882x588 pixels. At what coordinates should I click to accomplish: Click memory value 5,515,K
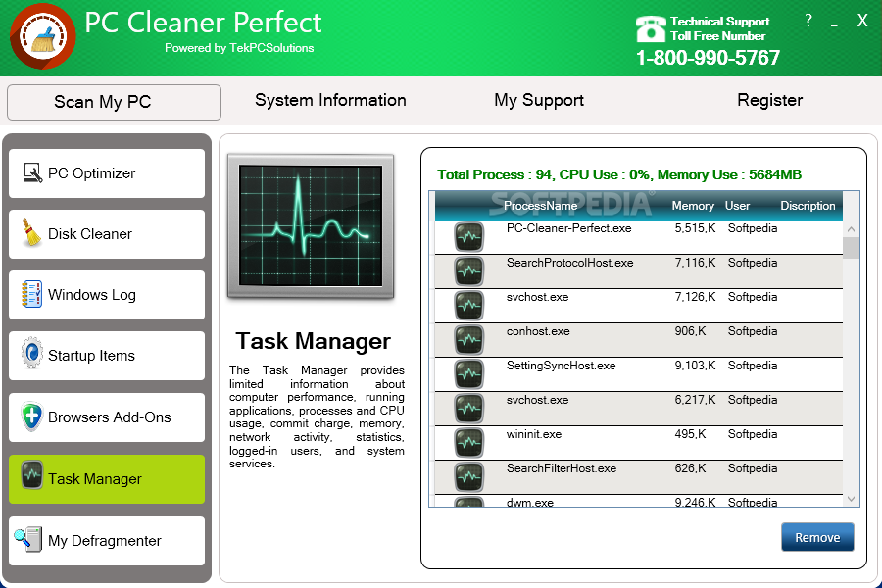pos(695,228)
